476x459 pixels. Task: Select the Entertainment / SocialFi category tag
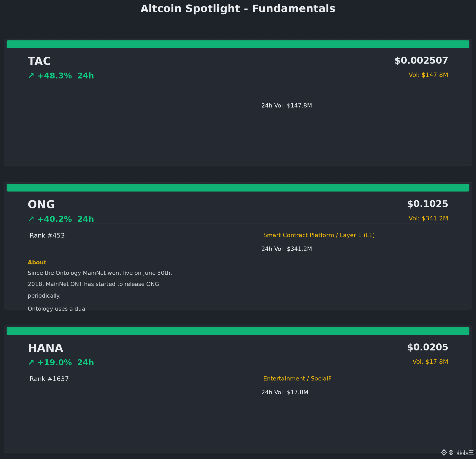298,379
